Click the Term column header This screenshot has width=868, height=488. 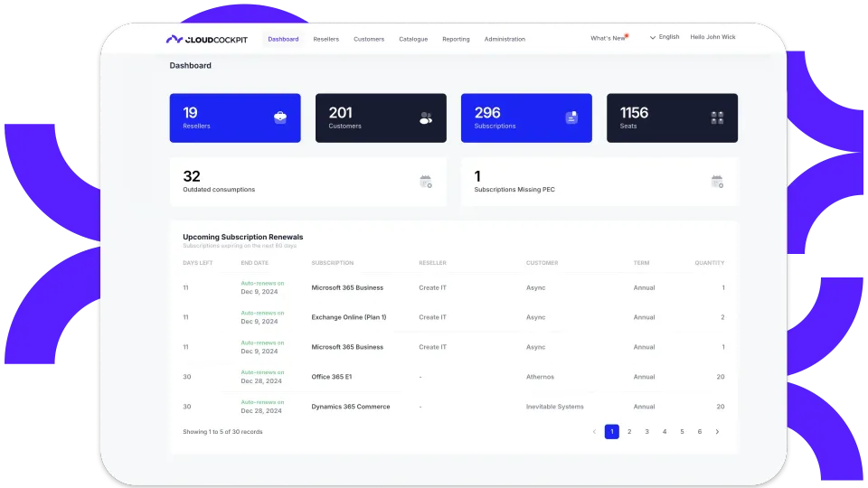(641, 263)
